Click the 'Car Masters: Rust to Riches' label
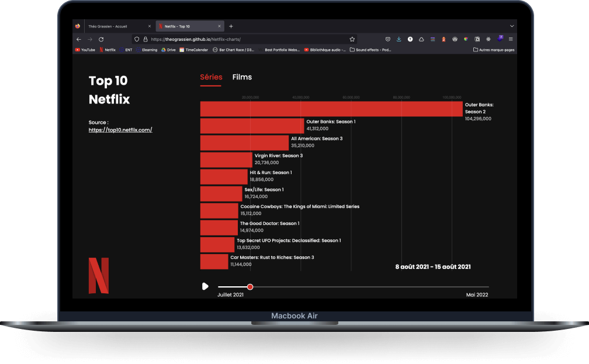This screenshot has width=589, height=364. pyautogui.click(x=272, y=257)
